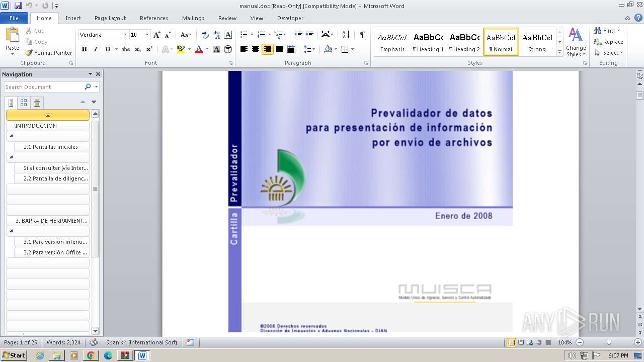Activate Format Painter
This screenshot has height=362, width=644.
coord(48,53)
